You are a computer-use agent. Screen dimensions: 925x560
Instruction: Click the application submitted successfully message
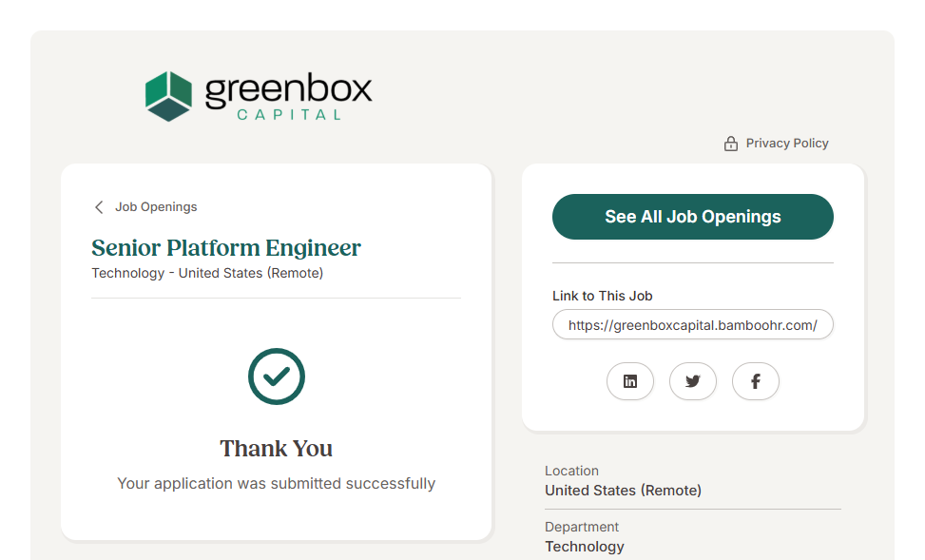[x=277, y=484]
